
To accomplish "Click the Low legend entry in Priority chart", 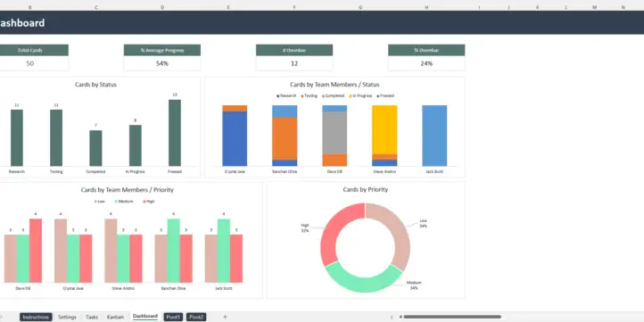I will pyautogui.click(x=99, y=202).
